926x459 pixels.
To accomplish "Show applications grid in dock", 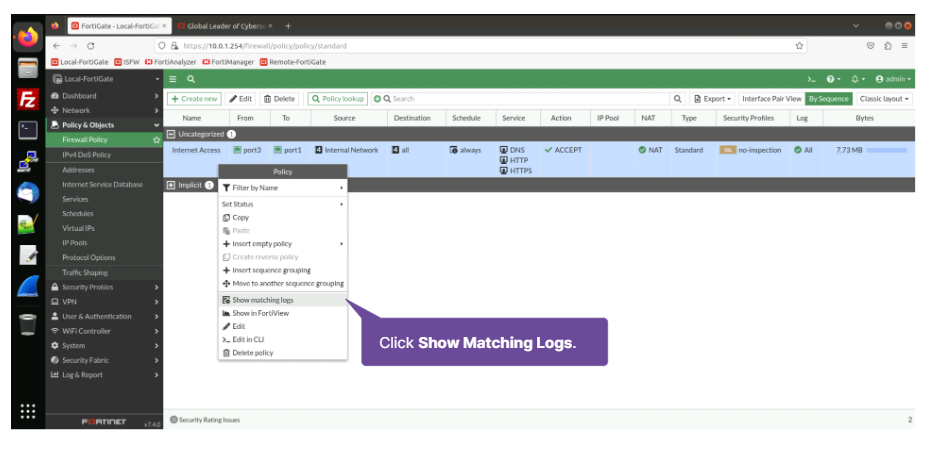I will [x=28, y=411].
